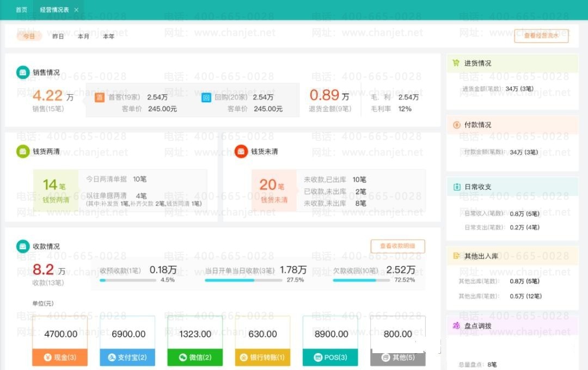Viewport: 588px width, 370px height.
Task: Click the 8900.00 amount card
Action: pyautogui.click(x=330, y=332)
